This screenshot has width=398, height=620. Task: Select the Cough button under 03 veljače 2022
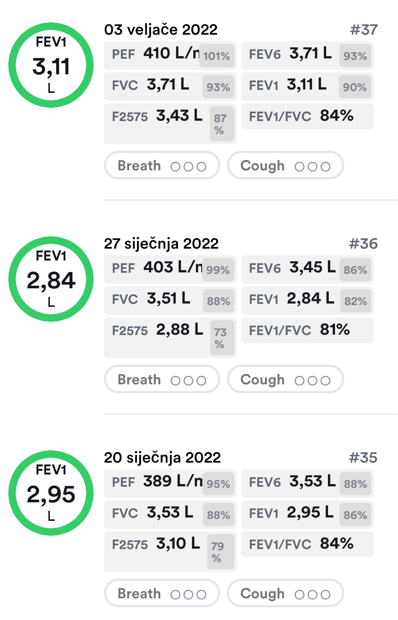point(285,166)
